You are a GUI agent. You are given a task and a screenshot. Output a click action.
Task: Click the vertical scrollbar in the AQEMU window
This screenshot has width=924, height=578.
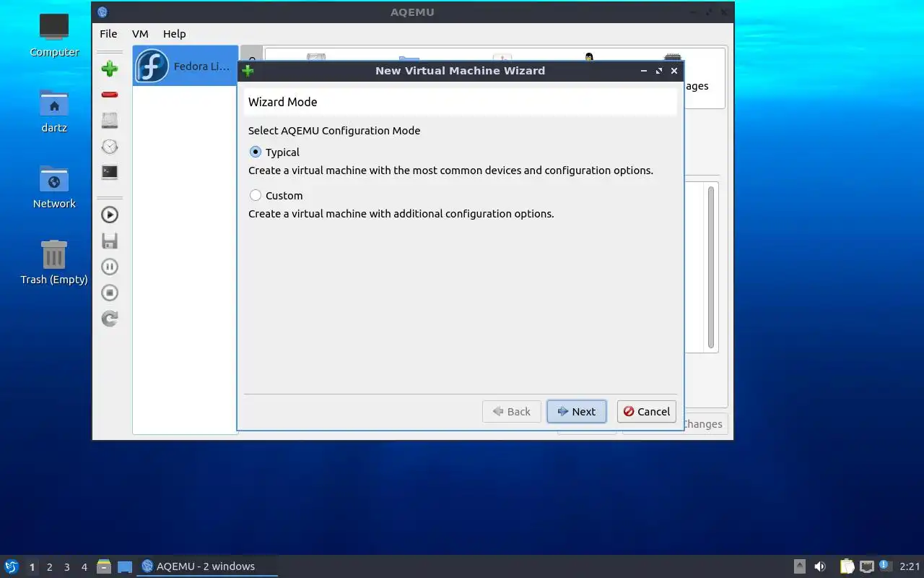click(x=711, y=267)
